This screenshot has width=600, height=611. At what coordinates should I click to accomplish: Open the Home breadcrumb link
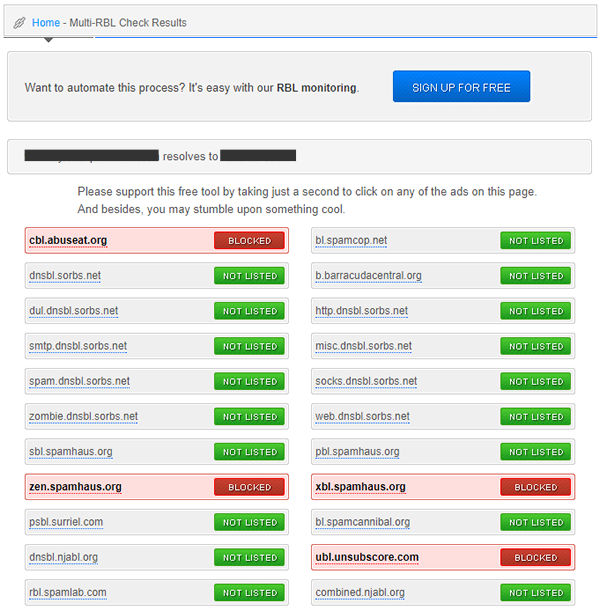click(46, 23)
